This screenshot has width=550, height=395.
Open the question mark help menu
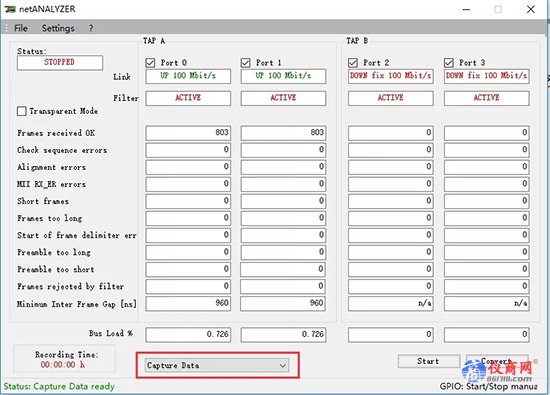pyautogui.click(x=91, y=28)
